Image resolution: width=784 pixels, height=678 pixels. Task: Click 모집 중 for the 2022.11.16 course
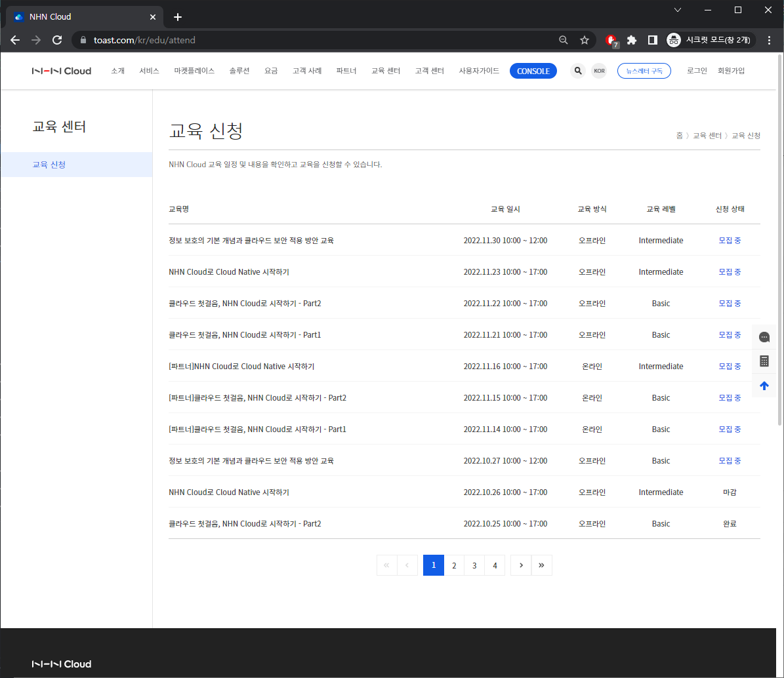(x=730, y=367)
